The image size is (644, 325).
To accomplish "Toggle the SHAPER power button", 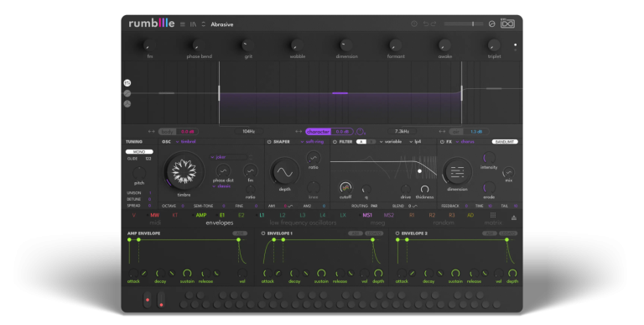I will [x=269, y=142].
